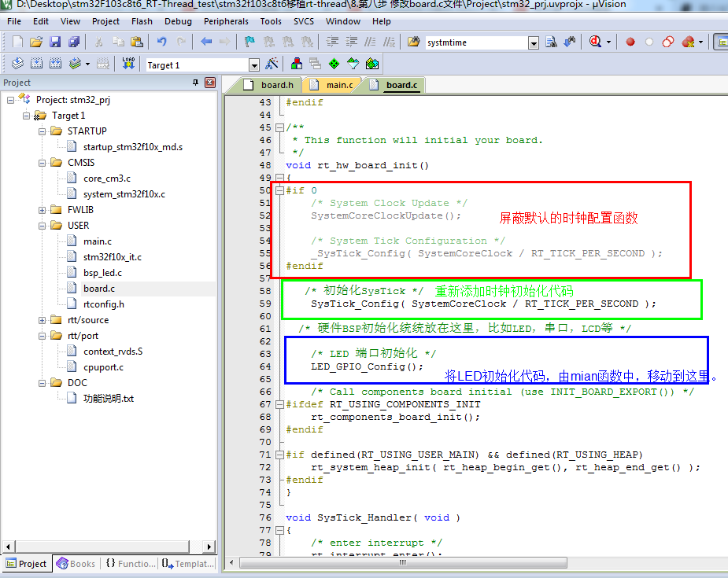Open the systmtime search box dropdown
728x578 pixels.
[x=534, y=42]
